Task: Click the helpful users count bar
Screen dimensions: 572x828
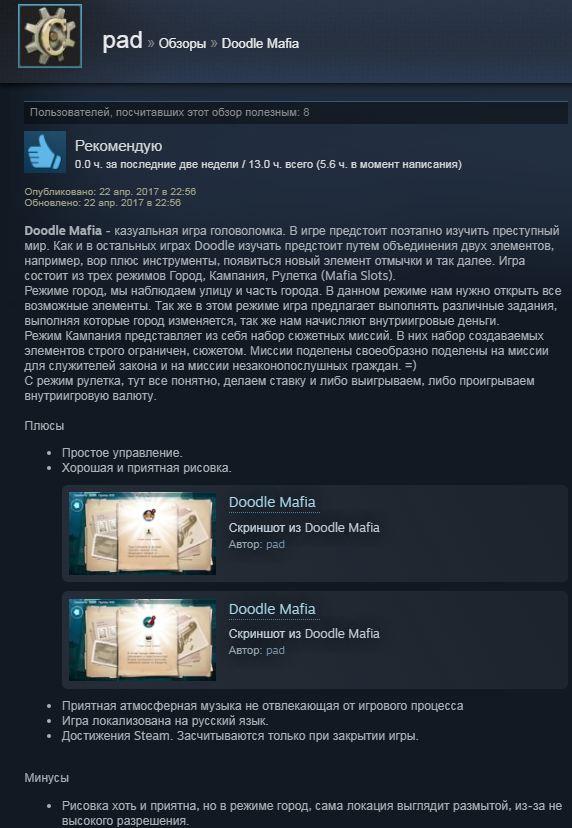Action: point(296,112)
